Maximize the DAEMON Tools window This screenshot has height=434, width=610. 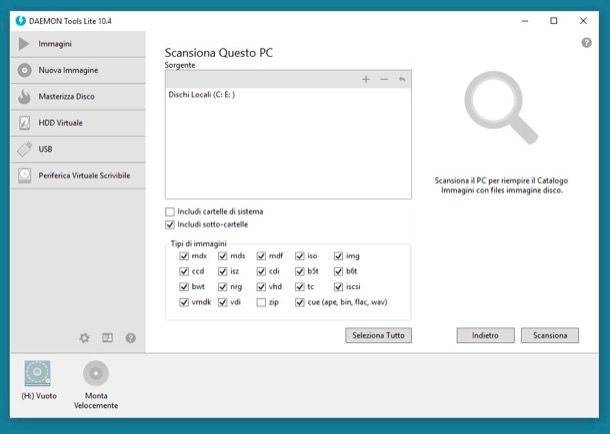pos(554,21)
